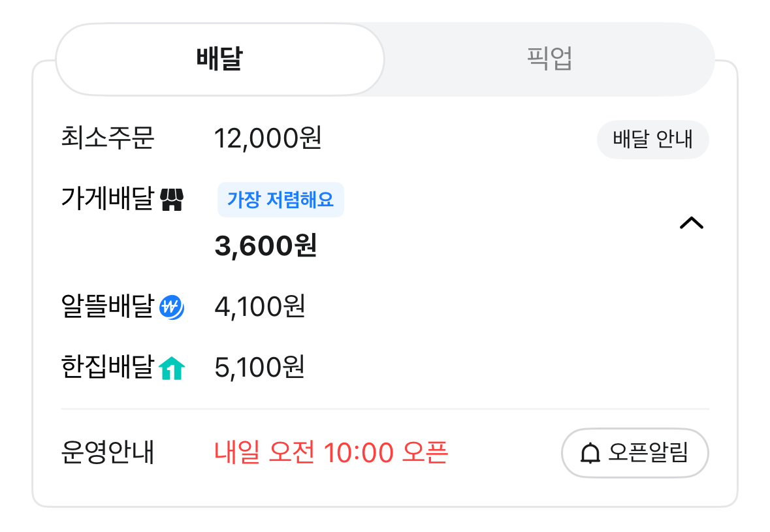Click the 가게배달 store icon
Screen dimensions: 770x532
172,200
